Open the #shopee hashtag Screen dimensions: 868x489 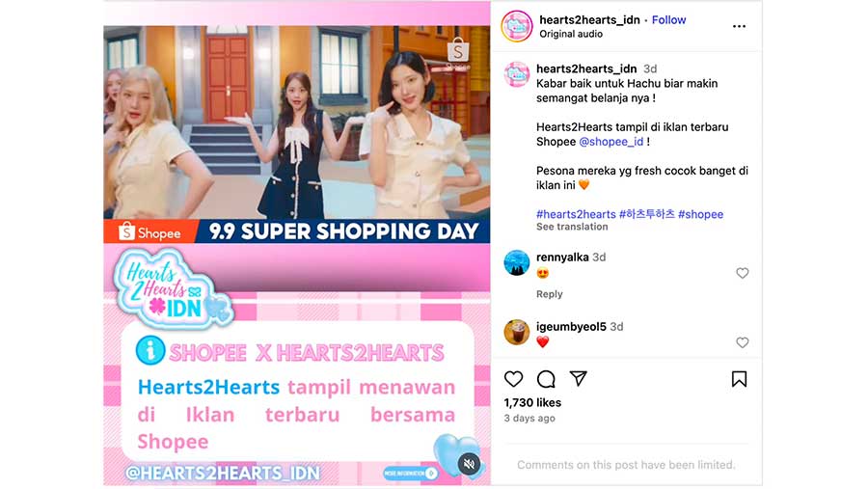700,214
